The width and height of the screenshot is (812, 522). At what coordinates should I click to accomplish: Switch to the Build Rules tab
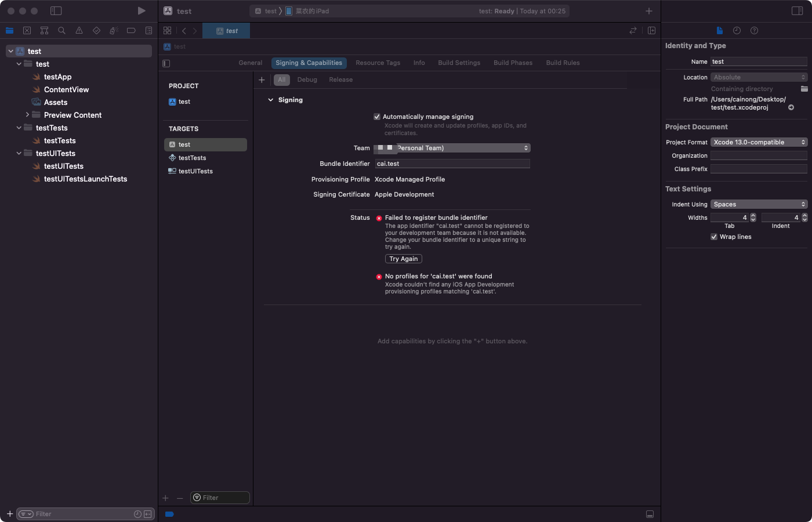563,63
